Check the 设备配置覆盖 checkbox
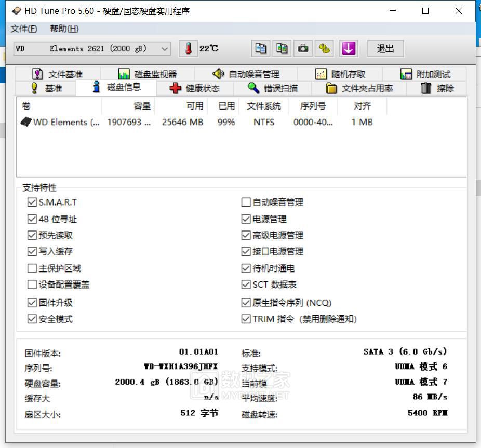This screenshot has width=481, height=448. pyautogui.click(x=32, y=284)
